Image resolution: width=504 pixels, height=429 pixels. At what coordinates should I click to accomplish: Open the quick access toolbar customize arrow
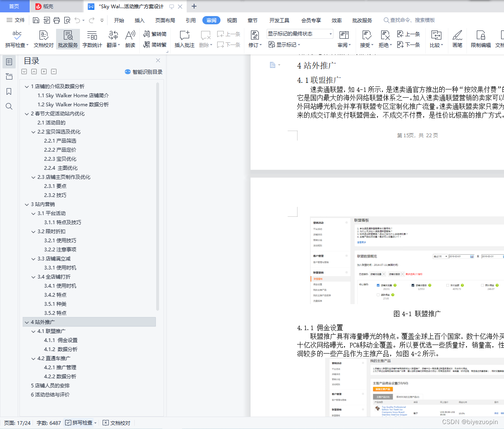(x=102, y=20)
